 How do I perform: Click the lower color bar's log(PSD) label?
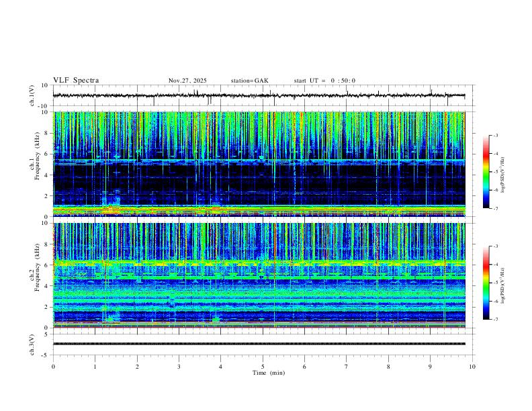tap(502, 285)
